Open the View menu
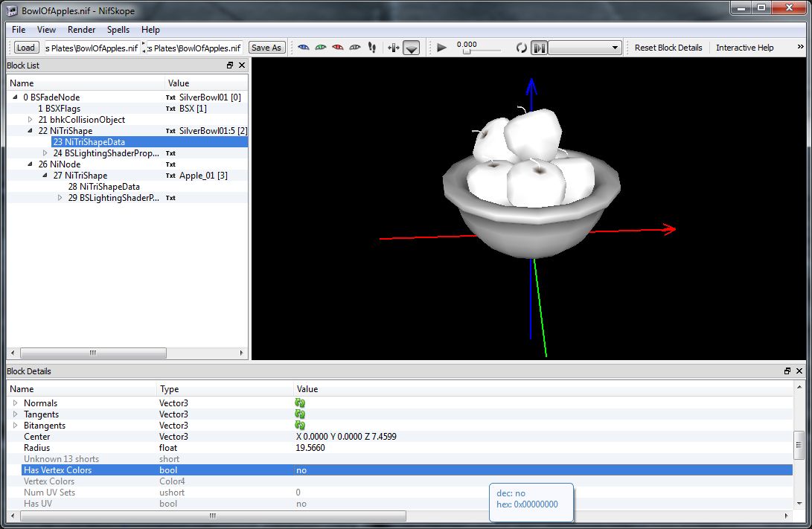This screenshot has width=812, height=529. pyautogui.click(x=46, y=30)
